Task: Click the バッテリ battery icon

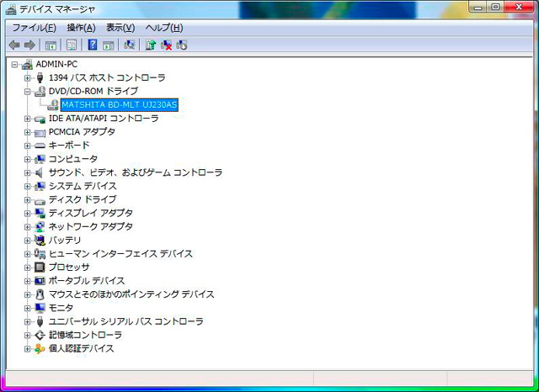Action: click(40, 241)
